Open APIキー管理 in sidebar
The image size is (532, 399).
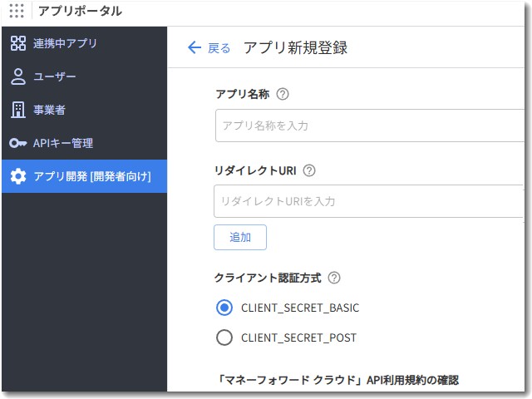point(63,143)
